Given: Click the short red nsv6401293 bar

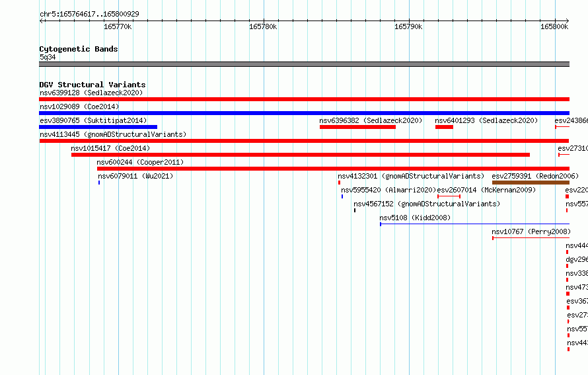Looking at the screenshot, I should 444,127.
